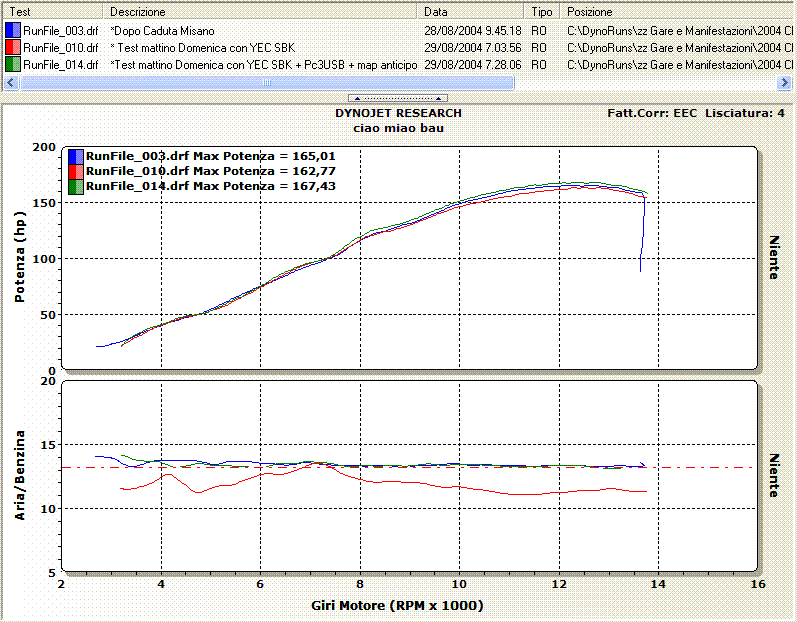This screenshot has width=797, height=622.
Task: Click red color icon of RunFile_010.drf row
Action: [13, 47]
